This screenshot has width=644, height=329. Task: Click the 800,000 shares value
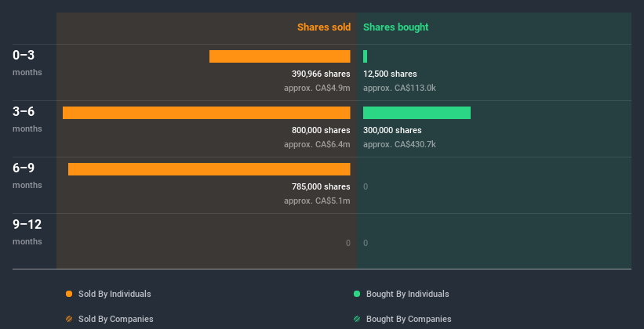321,130
